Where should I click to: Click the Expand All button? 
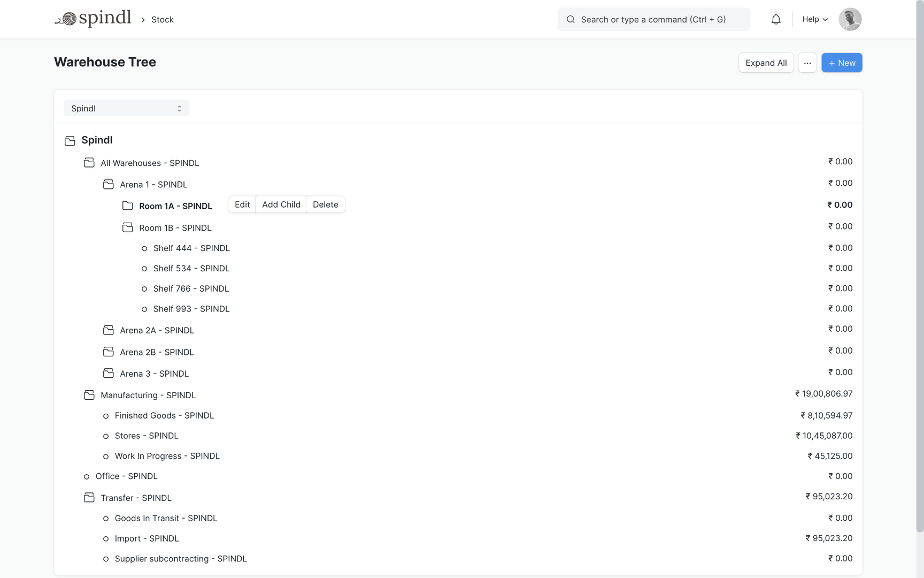pyautogui.click(x=766, y=63)
